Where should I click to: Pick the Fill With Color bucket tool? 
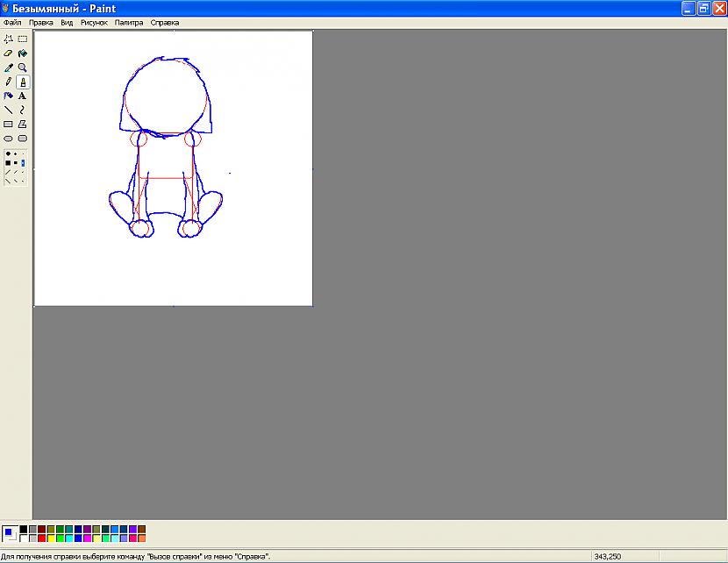pos(22,53)
